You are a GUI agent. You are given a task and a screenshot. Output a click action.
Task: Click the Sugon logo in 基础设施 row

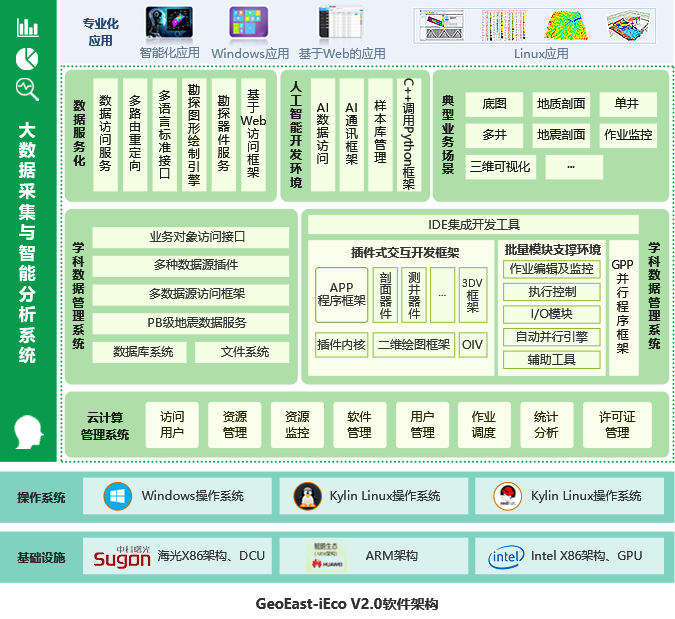pyautogui.click(x=121, y=556)
